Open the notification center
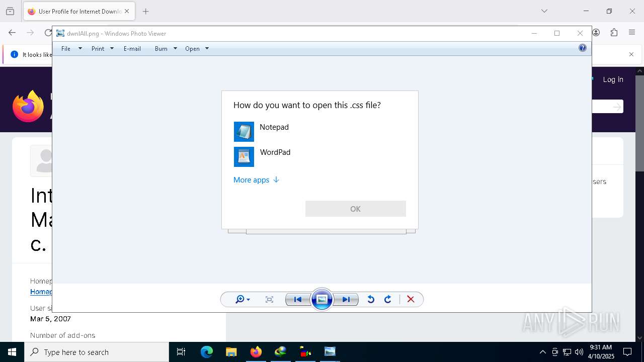Image resolution: width=644 pixels, height=362 pixels. click(x=627, y=352)
